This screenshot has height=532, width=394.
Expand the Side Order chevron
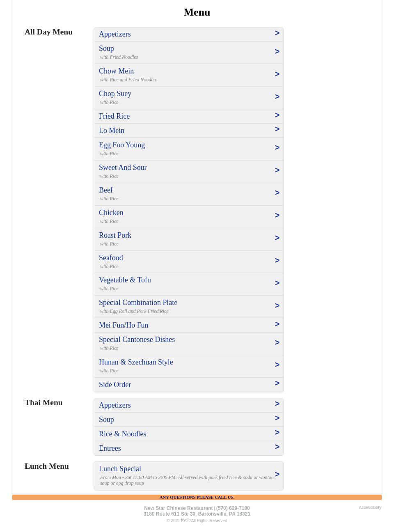coord(277,383)
